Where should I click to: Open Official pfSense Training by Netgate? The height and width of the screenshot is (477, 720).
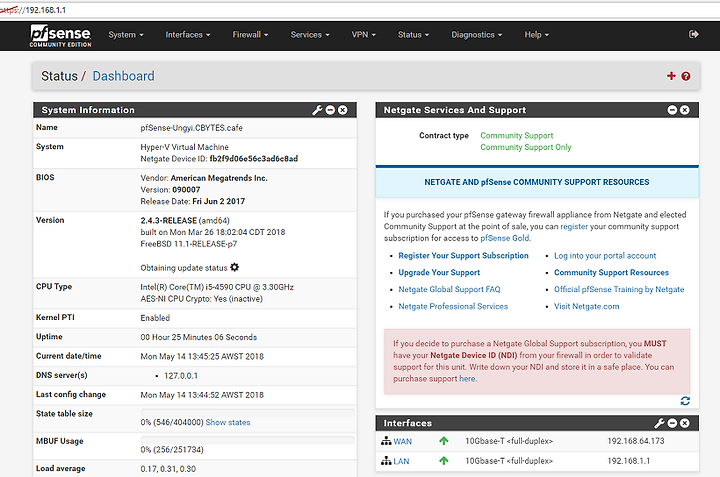pos(619,290)
